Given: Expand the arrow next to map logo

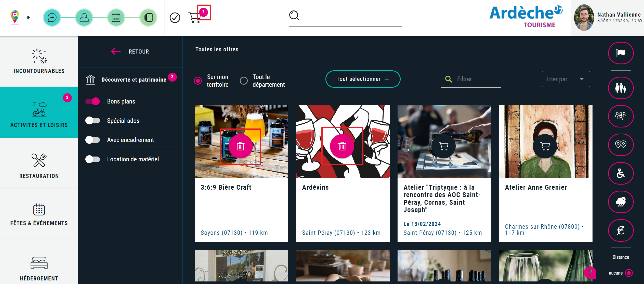Looking at the screenshot, I should click(x=29, y=17).
